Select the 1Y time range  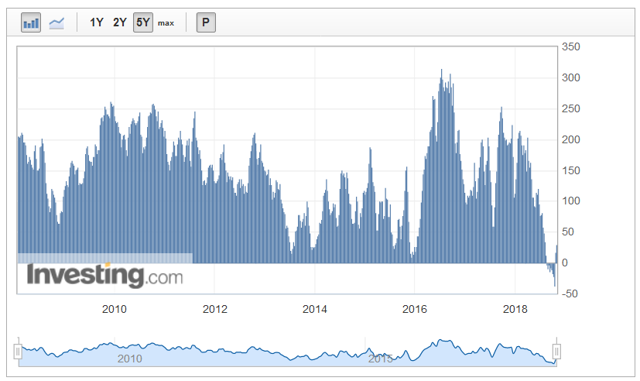(x=96, y=22)
